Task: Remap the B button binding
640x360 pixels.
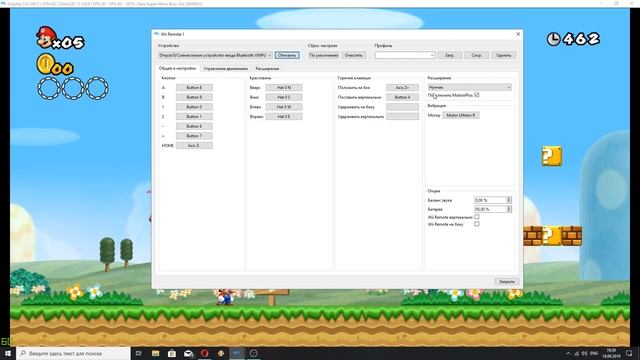Action: pos(194,97)
